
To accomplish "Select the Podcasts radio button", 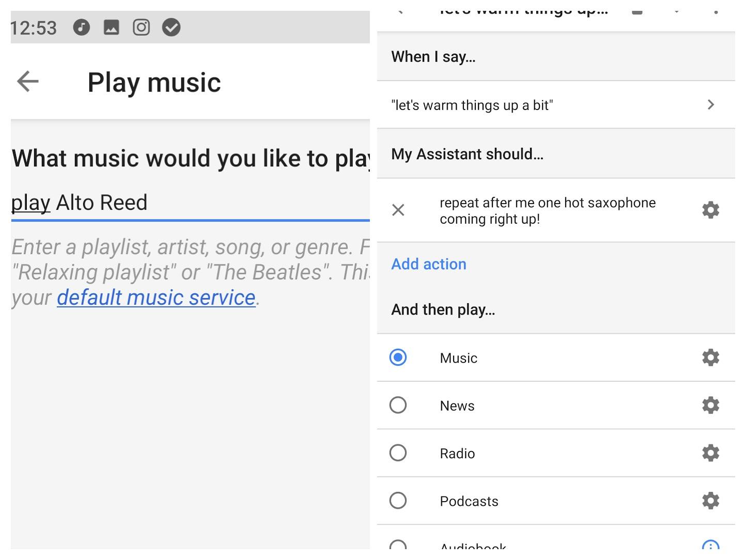I will click(x=398, y=501).
